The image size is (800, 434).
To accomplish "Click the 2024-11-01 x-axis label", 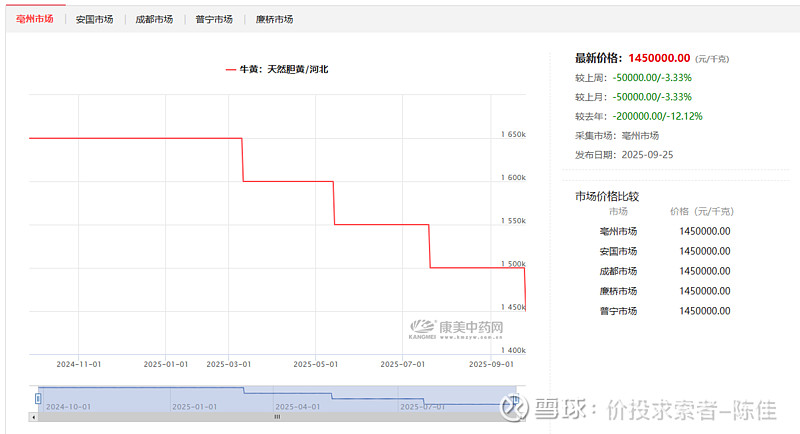I will click(79, 364).
